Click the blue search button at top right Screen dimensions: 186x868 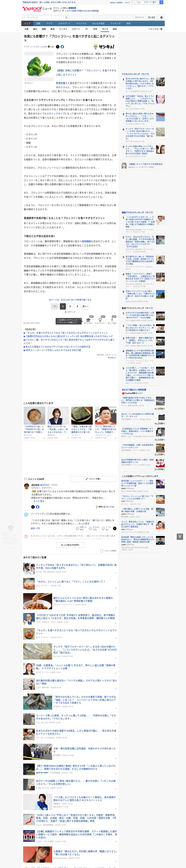pos(161,2)
